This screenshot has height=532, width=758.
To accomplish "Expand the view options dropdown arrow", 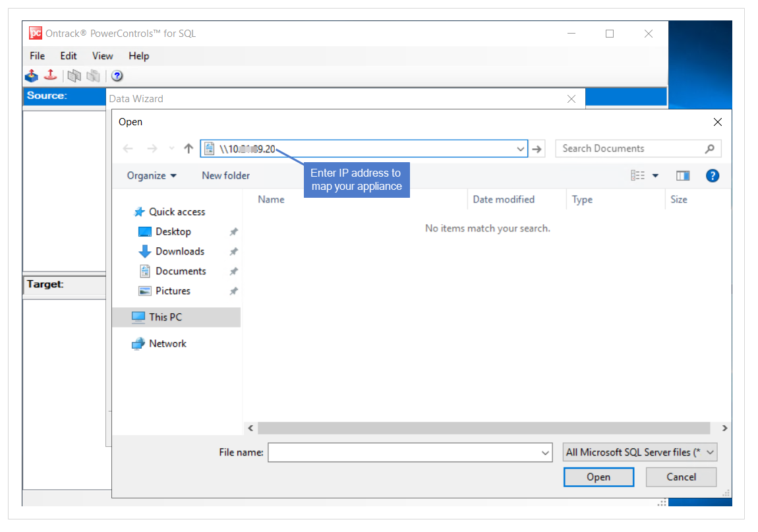I will click(655, 175).
